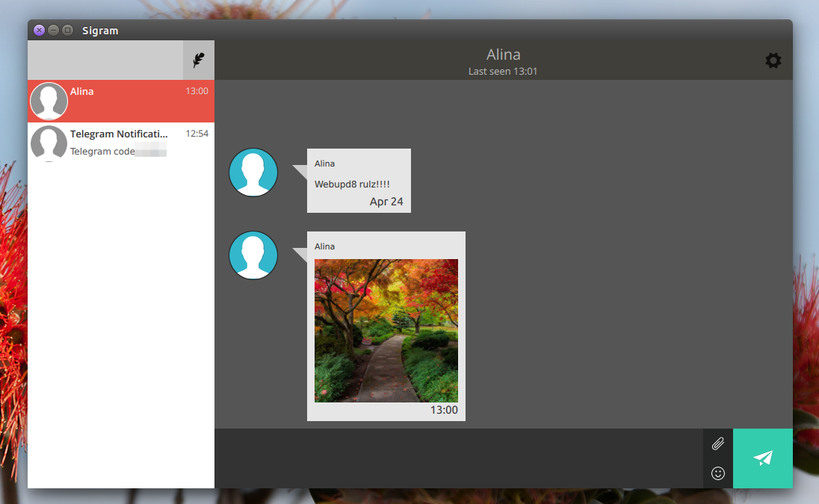Maximize the Sigram window
This screenshot has width=819, height=504.
(67, 31)
